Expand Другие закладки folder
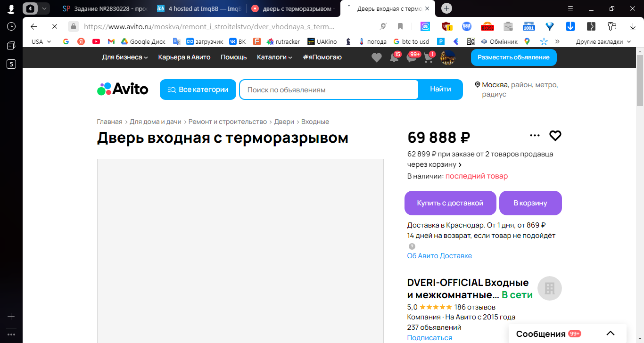Viewport: 644px width, 343px height. [603, 41]
